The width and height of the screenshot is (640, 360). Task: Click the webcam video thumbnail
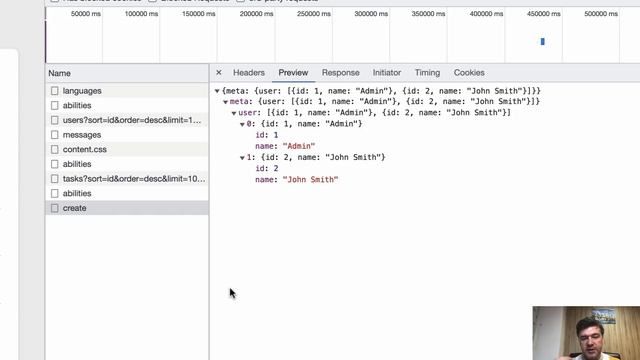tap(586, 333)
